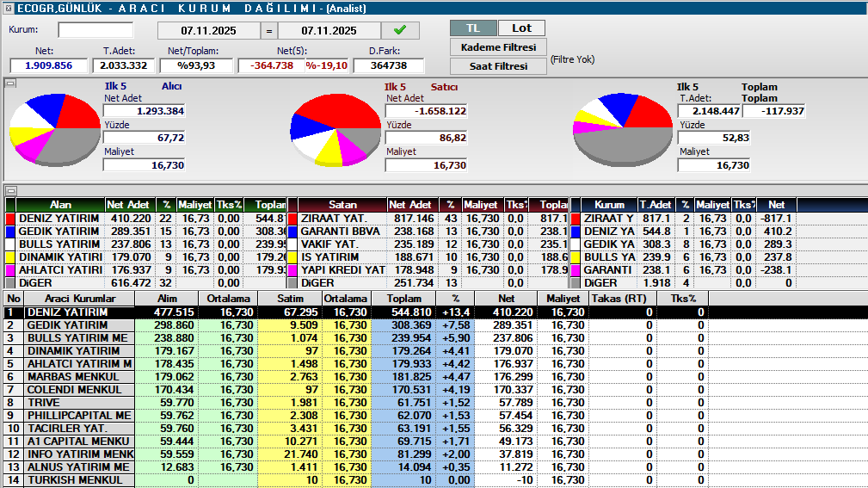Collapse the pie chart summary panel
Screen dimensions: 868x488
tap(10, 83)
